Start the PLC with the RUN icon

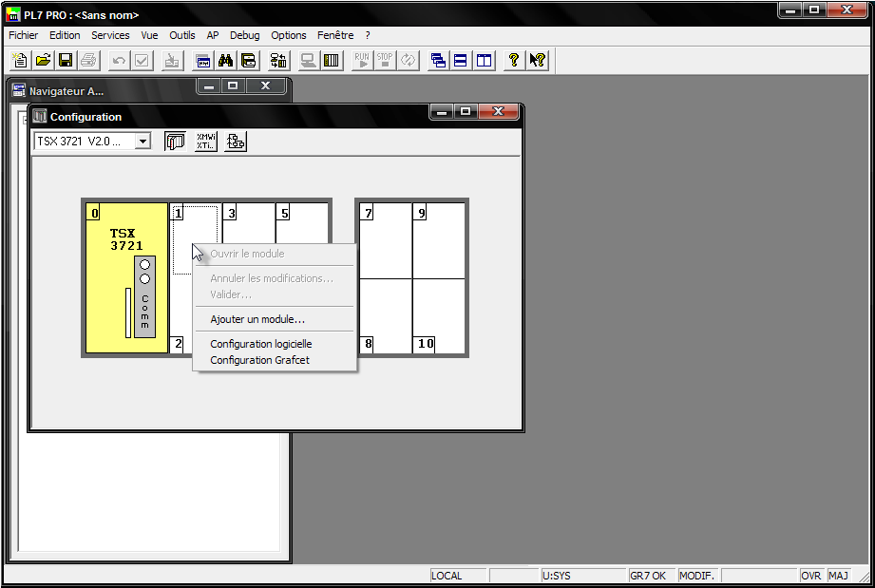tap(362, 60)
